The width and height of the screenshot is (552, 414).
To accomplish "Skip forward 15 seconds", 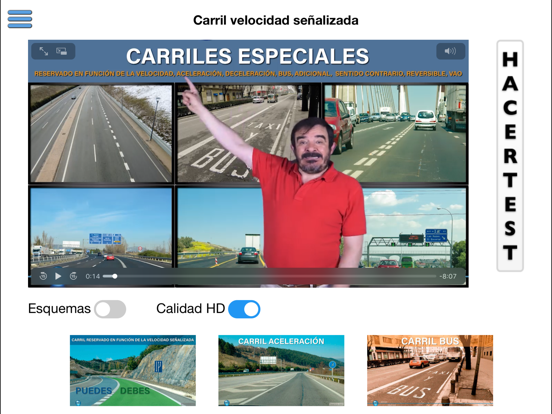I will pyautogui.click(x=73, y=276).
